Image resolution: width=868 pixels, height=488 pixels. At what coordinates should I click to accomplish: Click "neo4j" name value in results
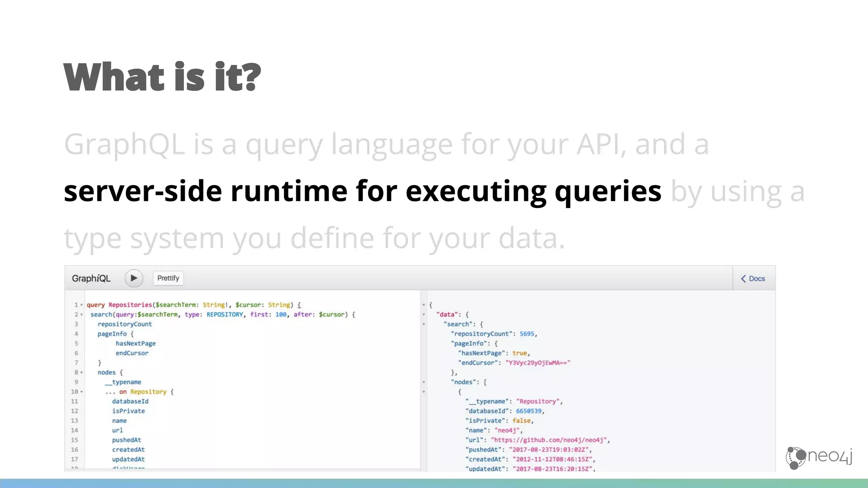pos(507,430)
